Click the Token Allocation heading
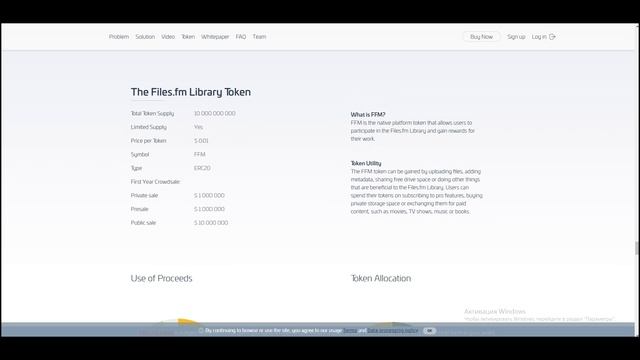The image size is (640, 360). click(381, 278)
